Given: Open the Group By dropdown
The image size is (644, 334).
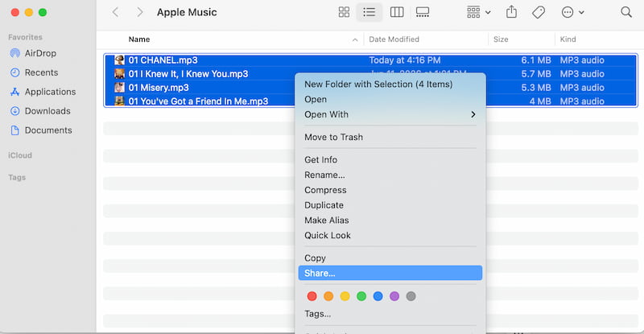Looking at the screenshot, I should pyautogui.click(x=478, y=12).
